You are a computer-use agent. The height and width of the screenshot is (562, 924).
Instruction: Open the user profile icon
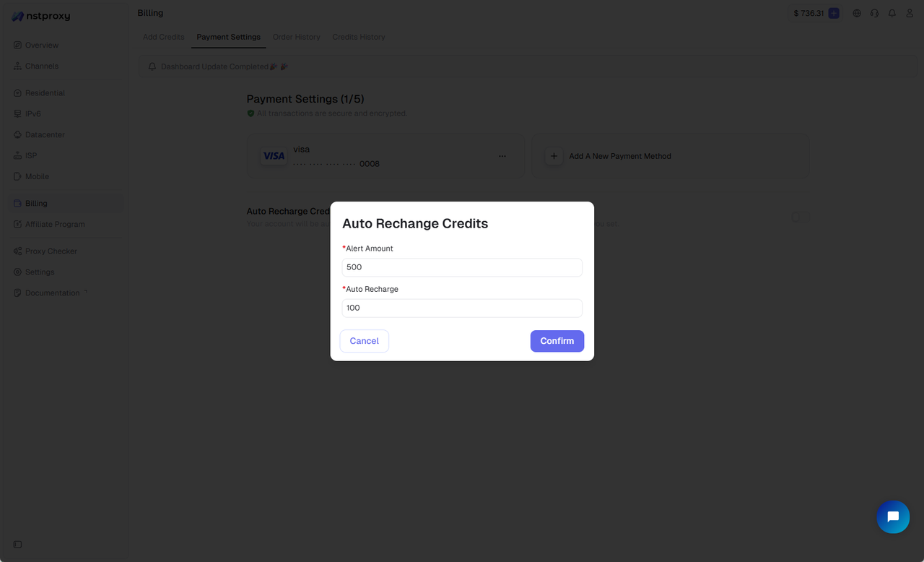[910, 13]
